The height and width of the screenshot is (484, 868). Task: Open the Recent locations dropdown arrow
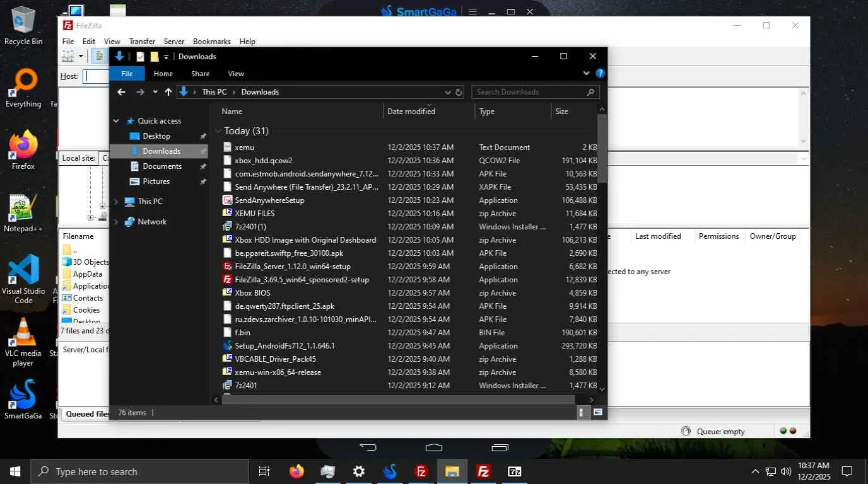155,92
